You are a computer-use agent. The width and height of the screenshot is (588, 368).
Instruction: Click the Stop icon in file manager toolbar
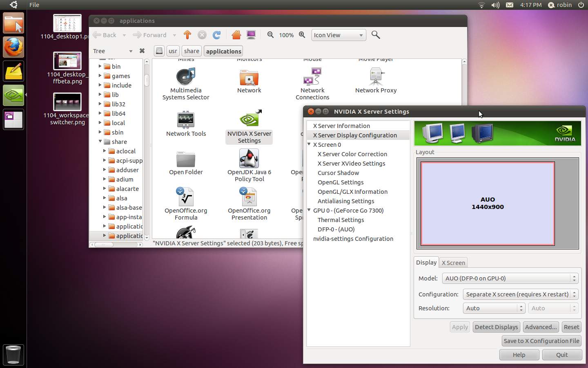click(202, 35)
